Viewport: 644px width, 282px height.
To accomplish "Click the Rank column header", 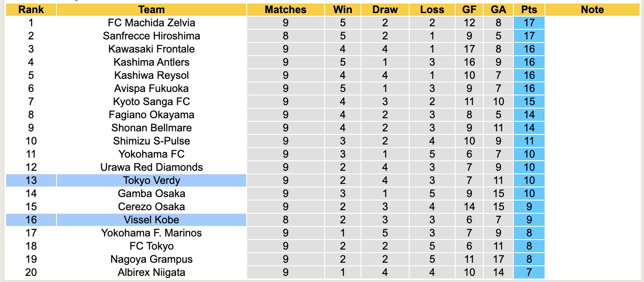I will [31, 10].
